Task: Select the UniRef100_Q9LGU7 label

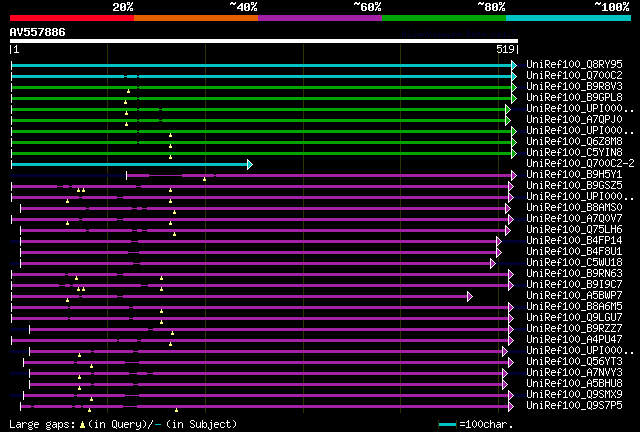Action: click(x=574, y=318)
